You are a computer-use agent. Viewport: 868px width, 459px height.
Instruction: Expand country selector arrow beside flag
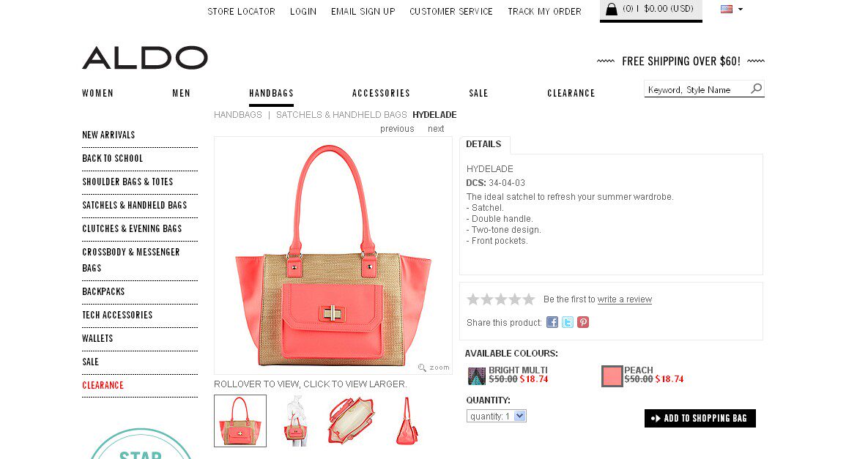tap(741, 9)
